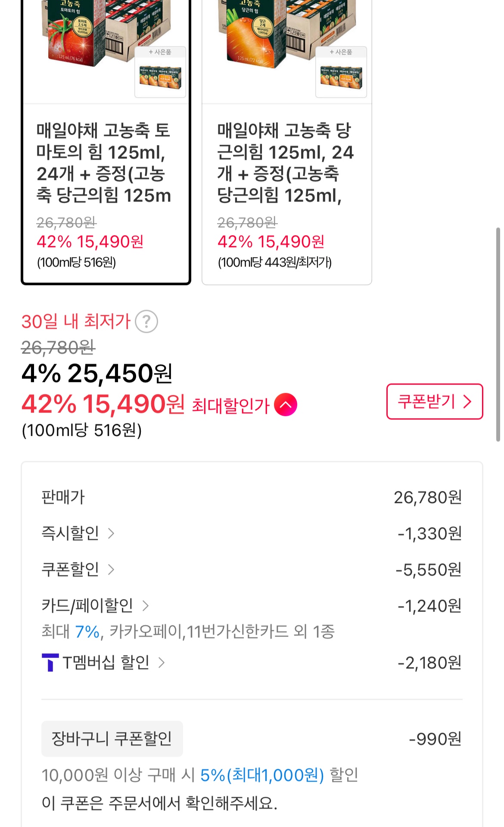The image size is (504, 827).
Task: Click the page scrollbar on right edge
Action: [x=498, y=334]
